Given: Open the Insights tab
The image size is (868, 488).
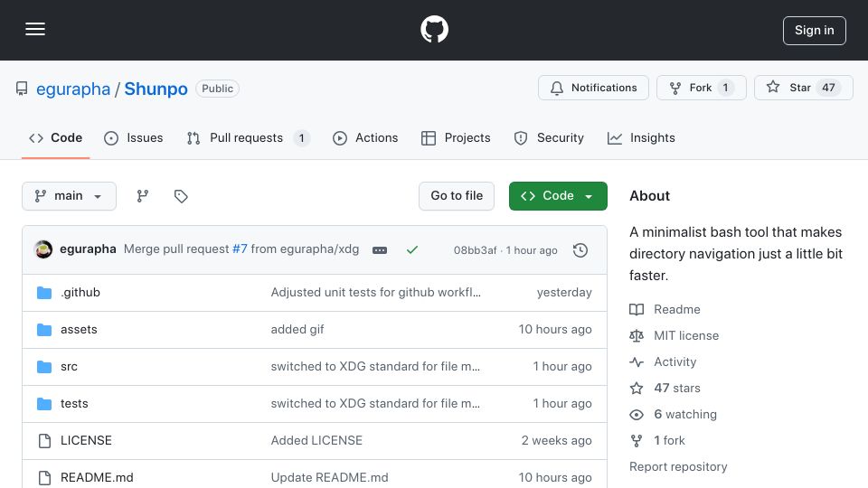Looking at the screenshot, I should (x=641, y=137).
